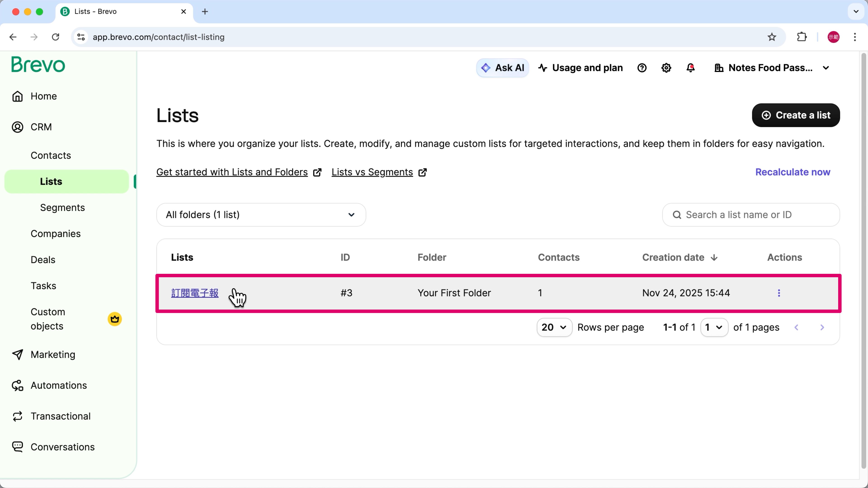
Task: Open browser extensions puzzle icon
Action: [x=802, y=37]
